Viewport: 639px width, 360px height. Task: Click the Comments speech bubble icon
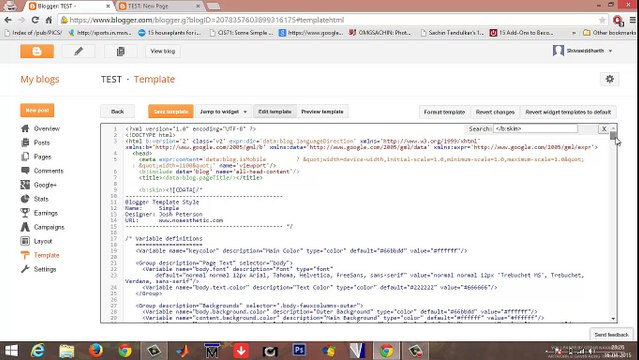(x=25, y=170)
